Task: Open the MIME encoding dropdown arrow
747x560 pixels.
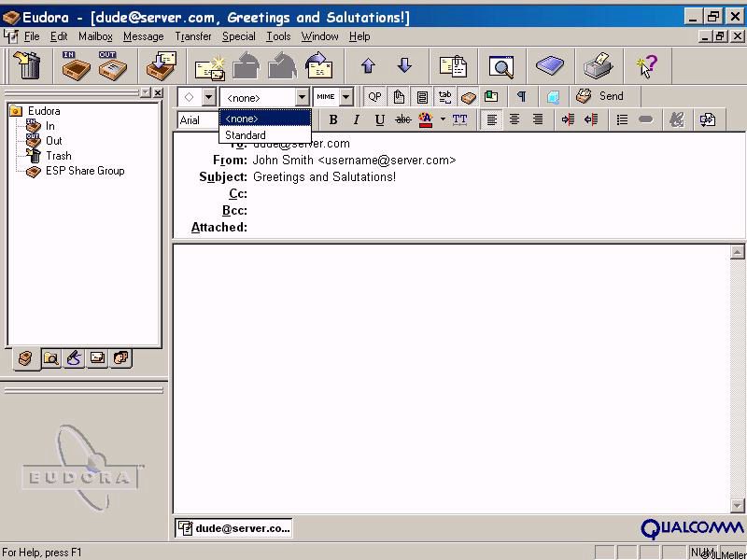Action: (346, 97)
